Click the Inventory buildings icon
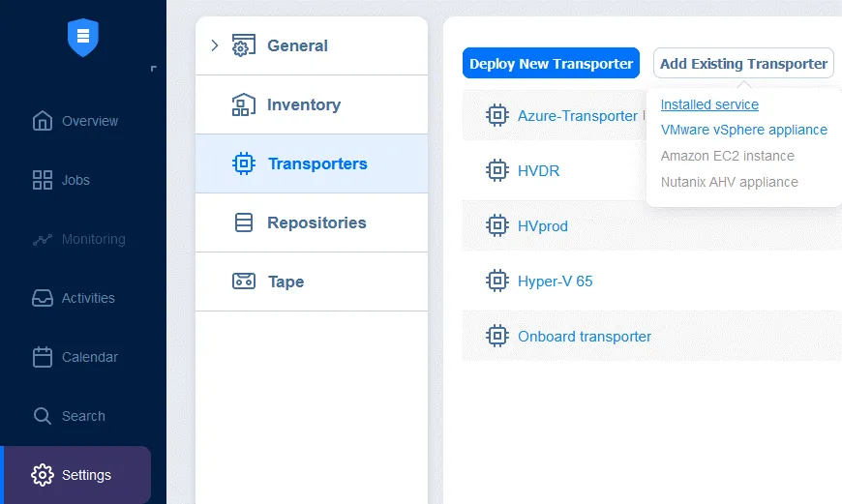 [x=244, y=104]
